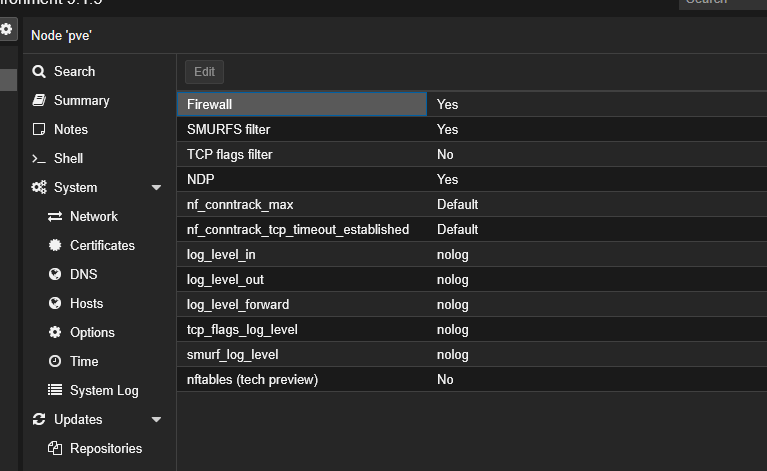Click the SMURFS filter value Yes

pos(447,129)
